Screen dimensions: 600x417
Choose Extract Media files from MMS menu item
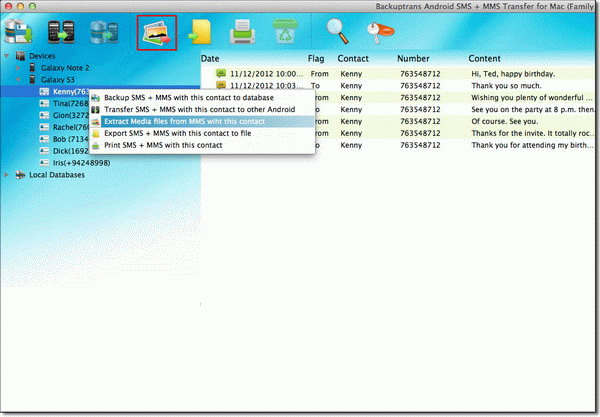click(202, 121)
